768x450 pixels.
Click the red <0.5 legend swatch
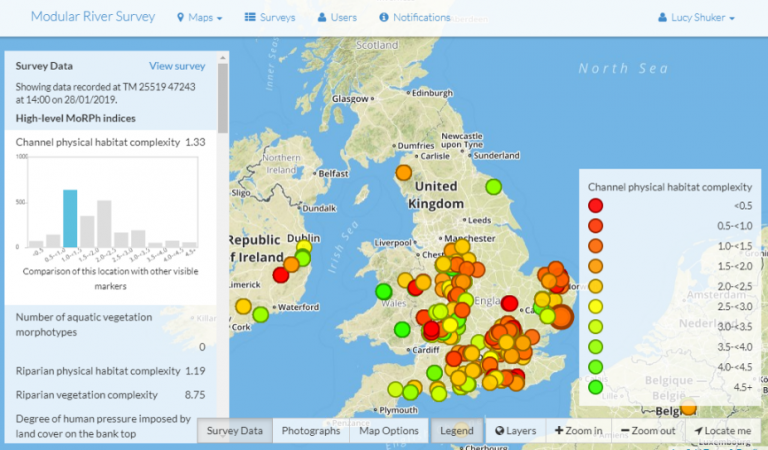pos(596,206)
